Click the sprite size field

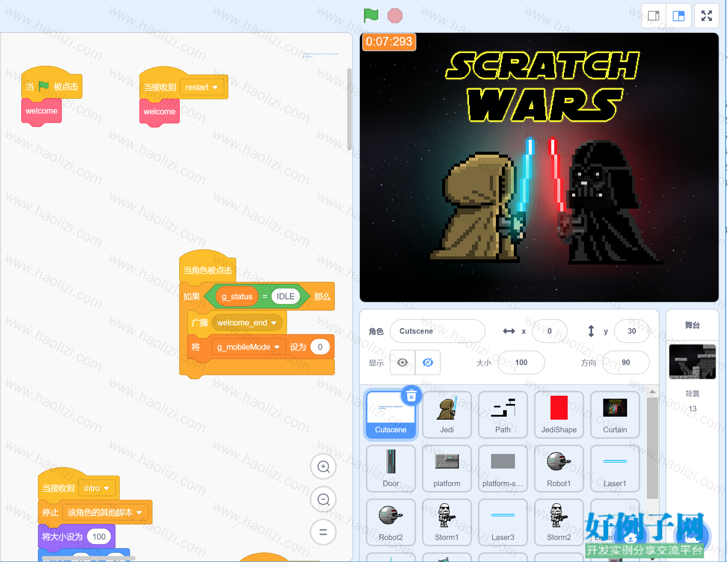(x=521, y=362)
